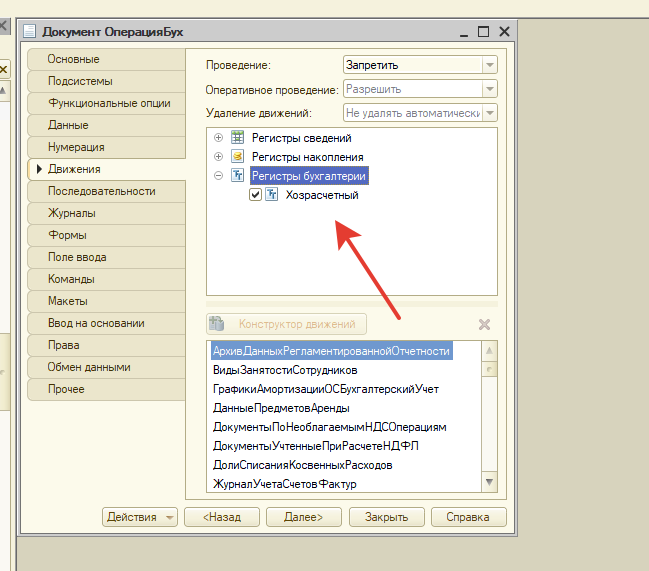Image resolution: width=649 pixels, height=571 pixels.
Task: Open the Удаление движений dropdown arrow
Action: point(490,113)
